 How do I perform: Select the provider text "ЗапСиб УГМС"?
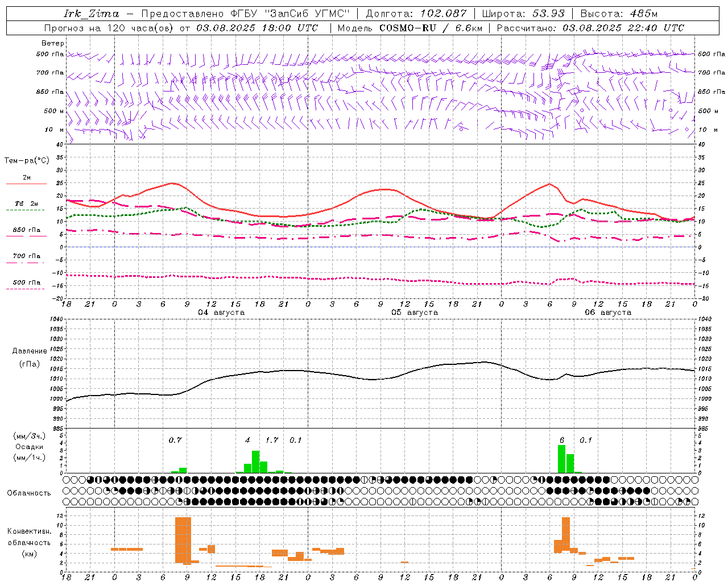[x=307, y=14]
